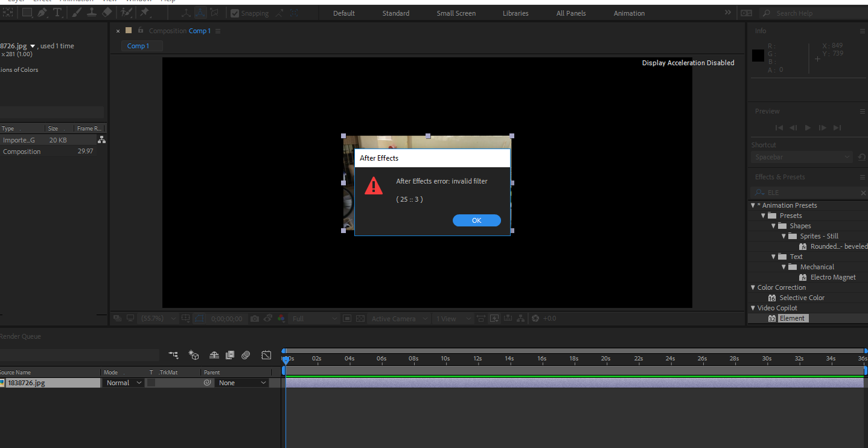This screenshot has height=448, width=868.
Task: Click the workspace options icon beside Search Help
Action: [747, 13]
